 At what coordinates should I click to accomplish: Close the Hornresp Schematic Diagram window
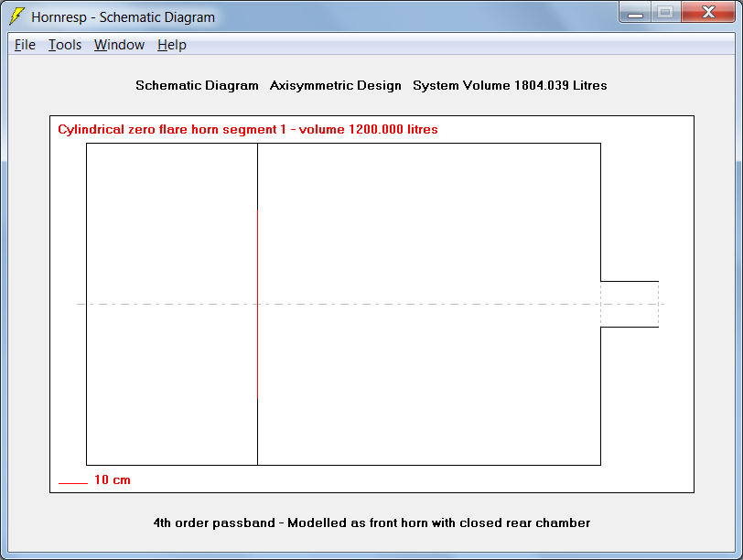708,12
